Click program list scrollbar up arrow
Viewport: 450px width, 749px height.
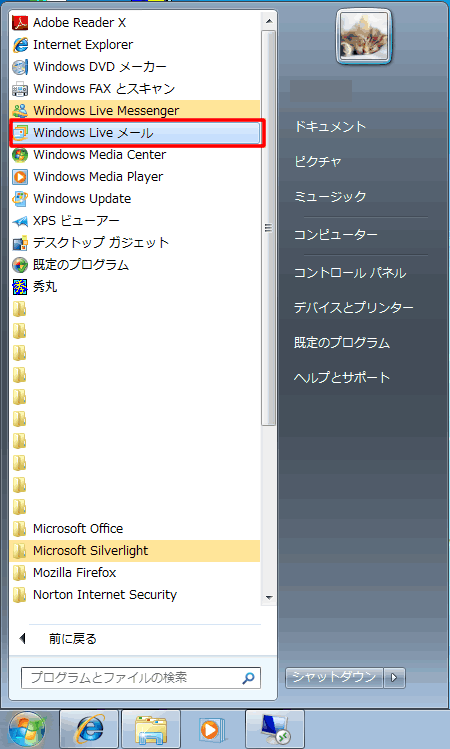coord(269,21)
